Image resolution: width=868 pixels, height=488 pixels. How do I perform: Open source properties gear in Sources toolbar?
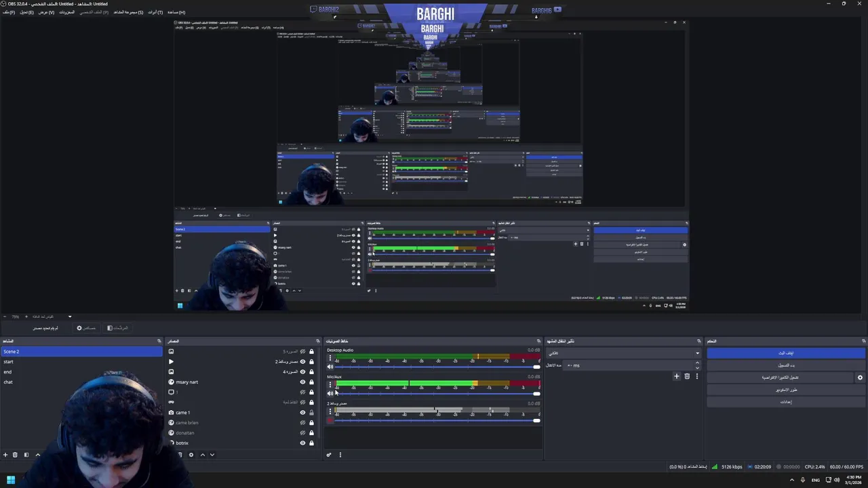[191, 455]
